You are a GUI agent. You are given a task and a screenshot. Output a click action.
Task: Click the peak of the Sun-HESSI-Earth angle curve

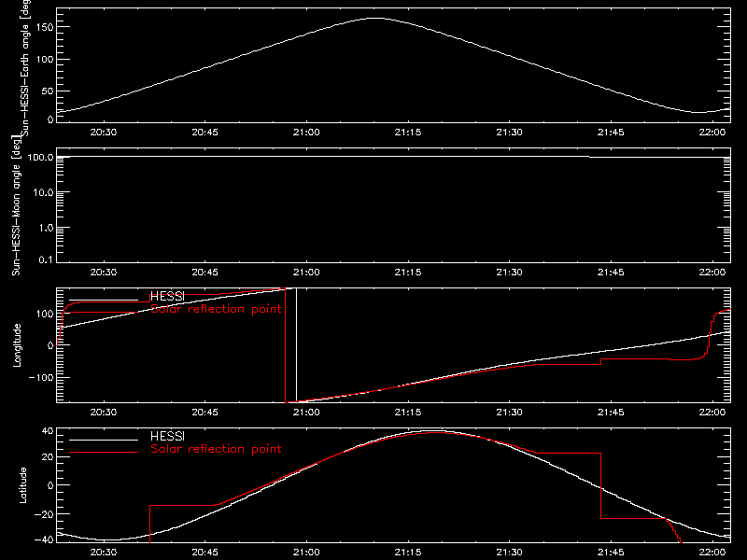376,18
